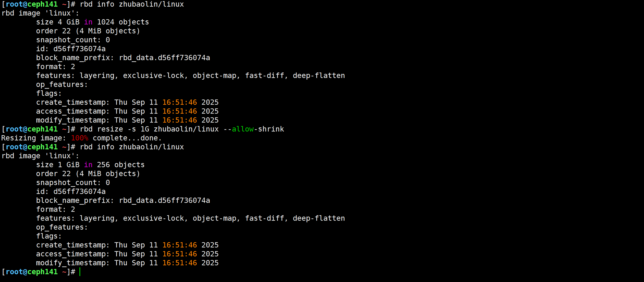Click the '1024 objects' text
Image resolution: width=644 pixels, height=282 pixels.
point(123,22)
